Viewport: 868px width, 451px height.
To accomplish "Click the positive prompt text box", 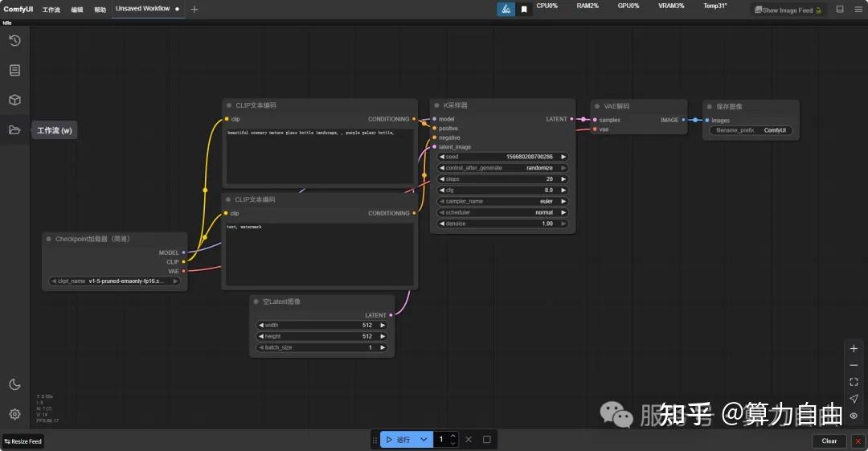I will tap(319, 157).
